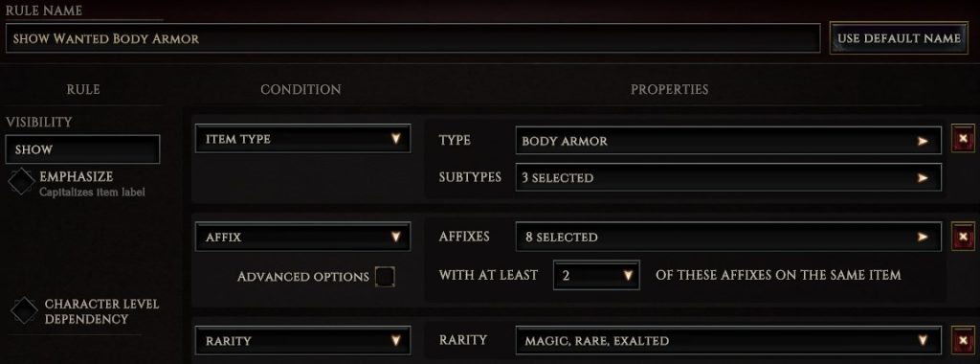This screenshot has width=980, height=364.
Task: Expand the Item Type condition dropdown
Action: 302,138
